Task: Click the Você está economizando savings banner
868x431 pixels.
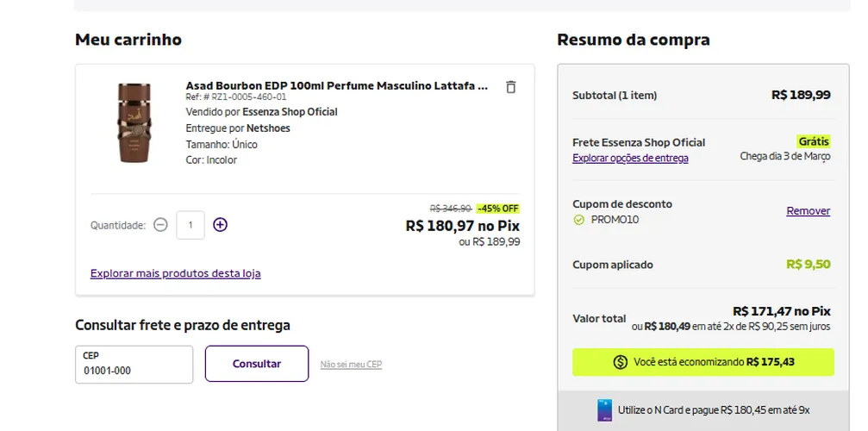Action: (x=703, y=362)
